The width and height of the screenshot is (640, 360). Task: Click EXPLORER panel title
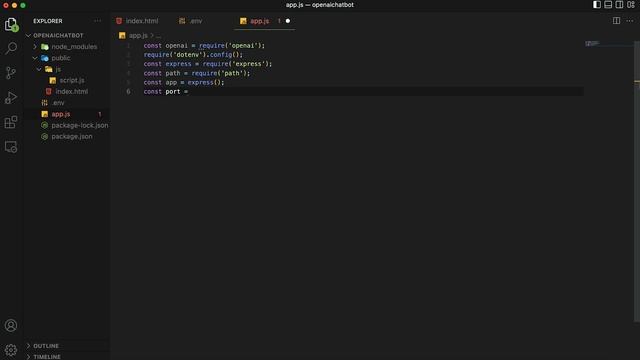[x=48, y=21]
